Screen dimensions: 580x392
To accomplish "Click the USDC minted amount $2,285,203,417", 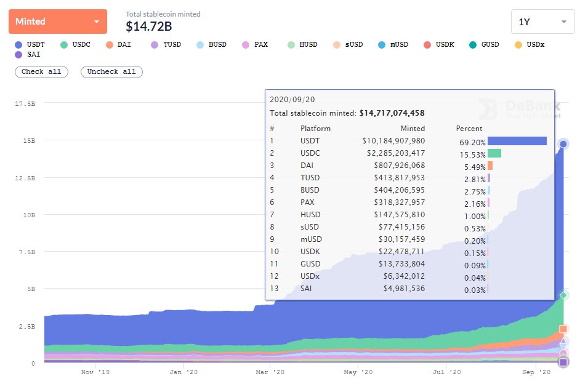I will 396,153.
